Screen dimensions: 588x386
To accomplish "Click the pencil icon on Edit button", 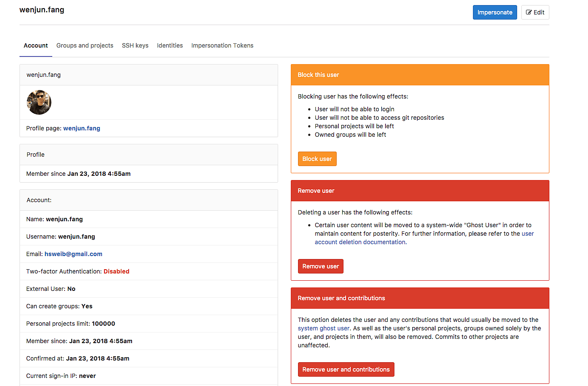I will 529,12.
